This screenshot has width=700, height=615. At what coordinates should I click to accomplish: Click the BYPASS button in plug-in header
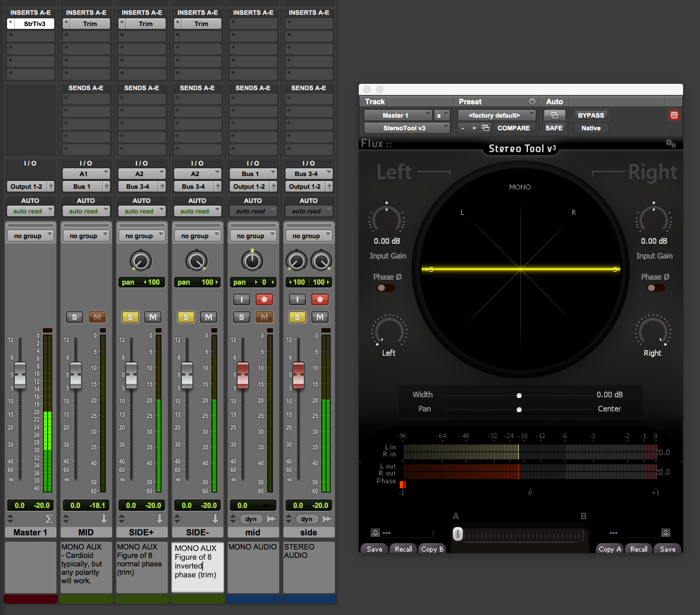click(591, 115)
